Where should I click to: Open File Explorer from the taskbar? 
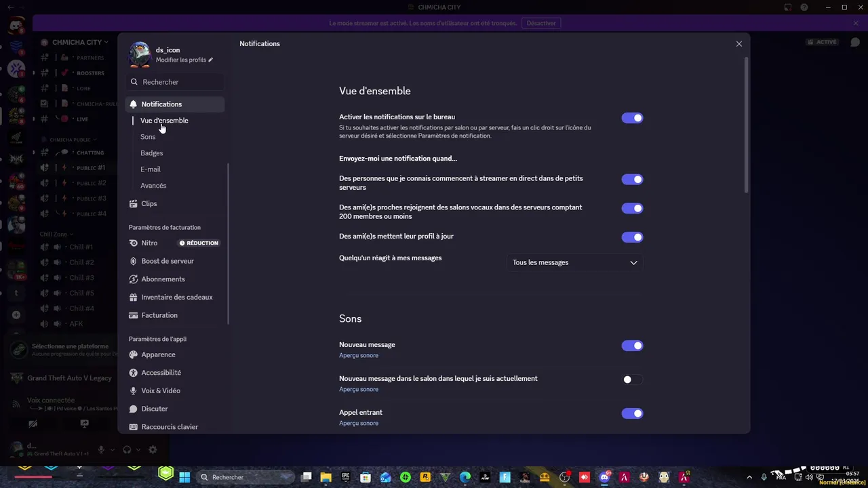[326, 477]
